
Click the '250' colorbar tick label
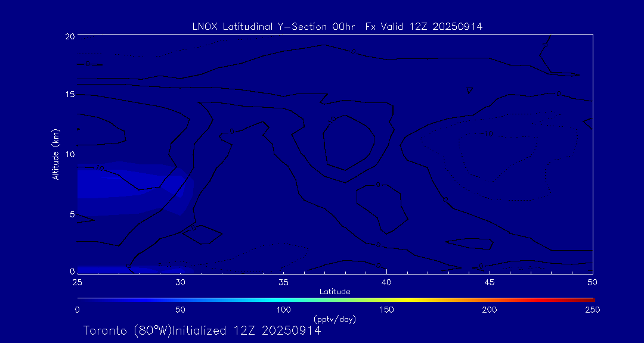click(592, 310)
